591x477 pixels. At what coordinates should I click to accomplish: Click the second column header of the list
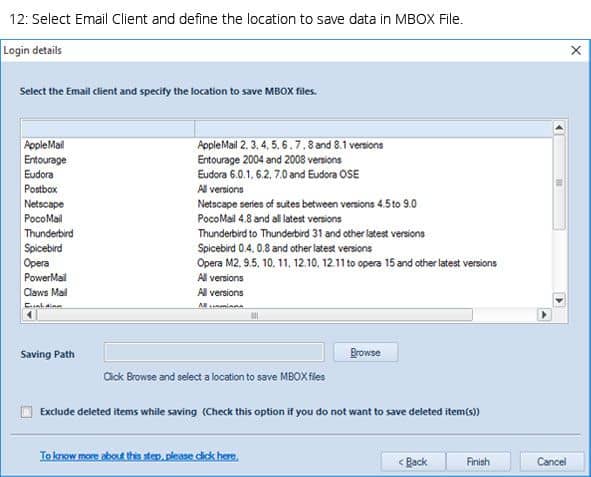tap(374, 129)
